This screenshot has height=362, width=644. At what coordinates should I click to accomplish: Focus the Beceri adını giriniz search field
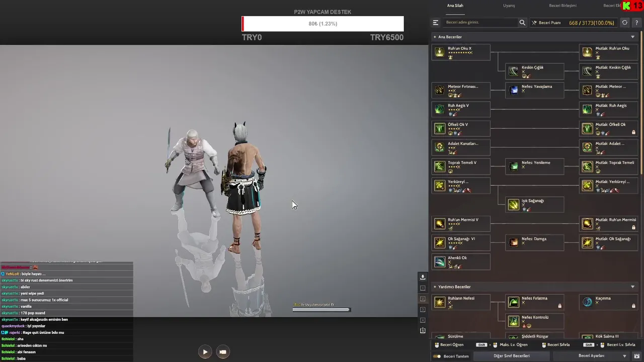[481, 23]
